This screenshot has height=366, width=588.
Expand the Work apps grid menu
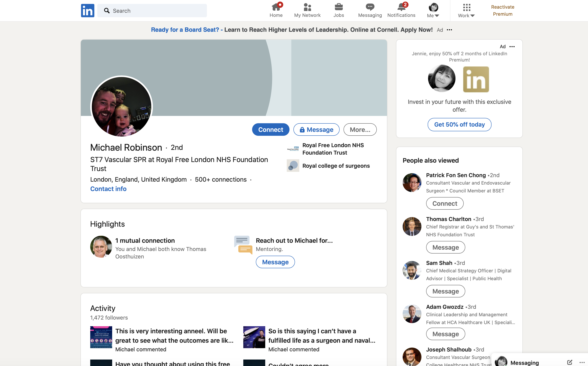pos(466,10)
